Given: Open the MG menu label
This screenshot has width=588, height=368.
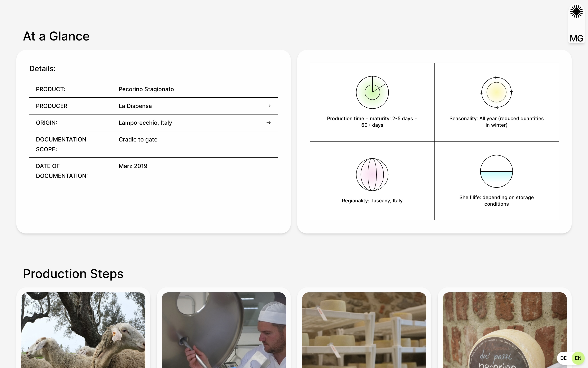Looking at the screenshot, I should [576, 38].
